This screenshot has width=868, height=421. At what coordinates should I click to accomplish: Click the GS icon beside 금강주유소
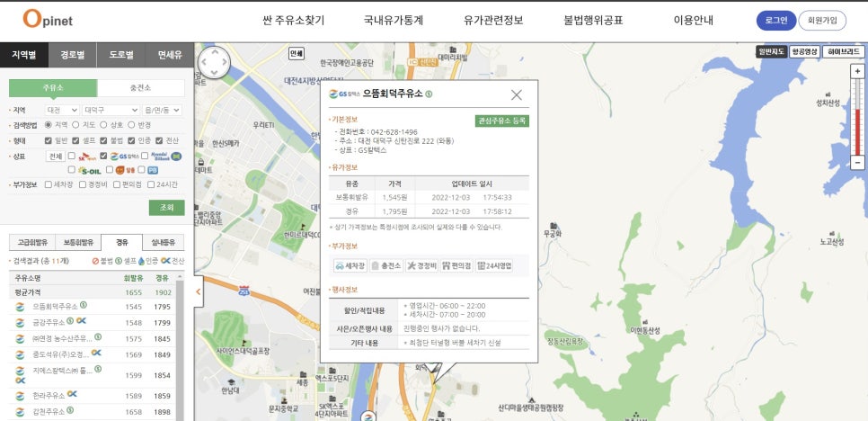click(20, 322)
